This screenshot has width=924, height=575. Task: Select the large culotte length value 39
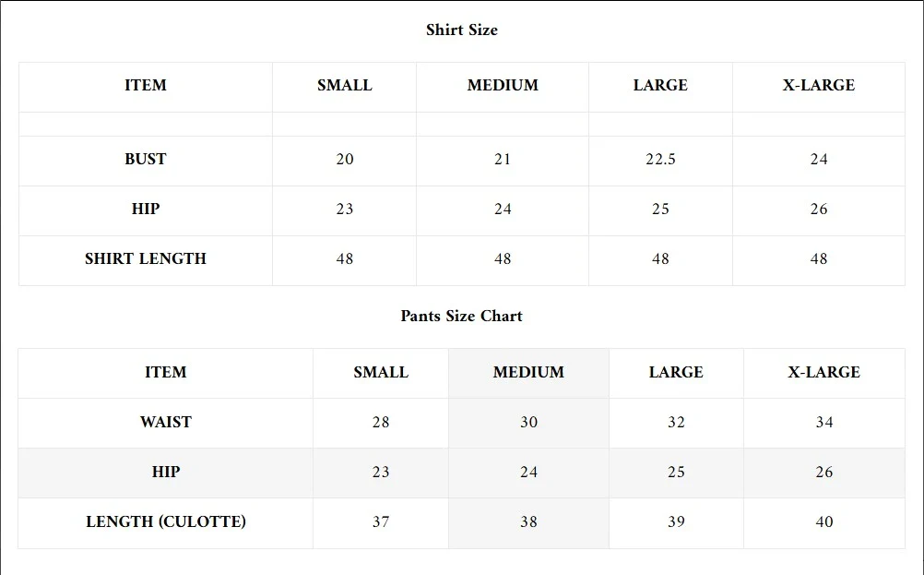[676, 521]
